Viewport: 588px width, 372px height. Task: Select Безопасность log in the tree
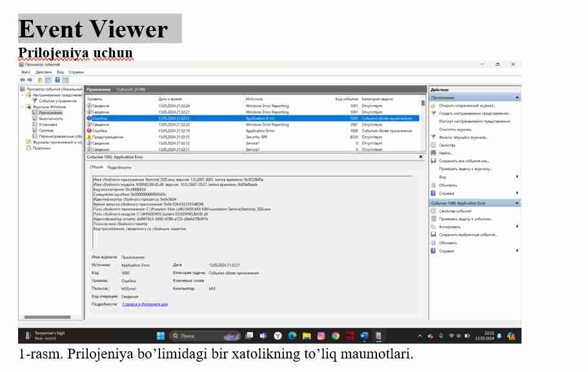tap(51, 119)
